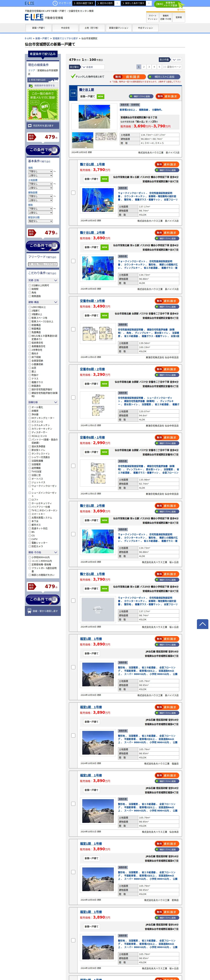Go to results page 2
Screen dimensions: 210x980
point(144,67)
